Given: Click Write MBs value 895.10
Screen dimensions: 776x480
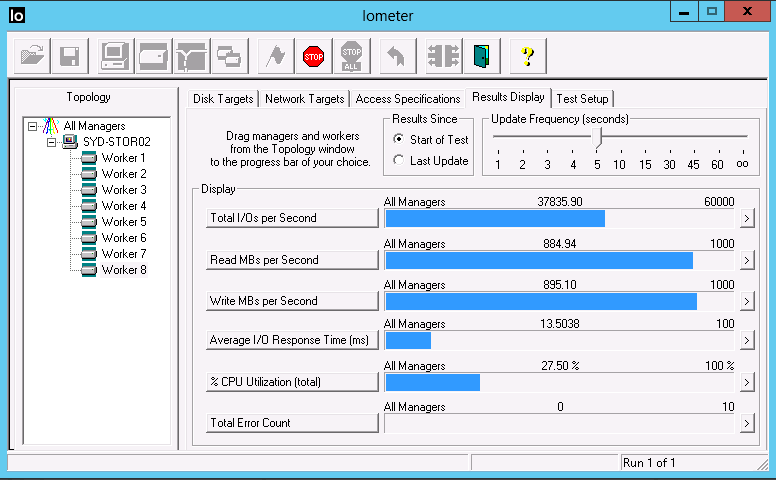Looking at the screenshot, I should pyautogui.click(x=560, y=285).
